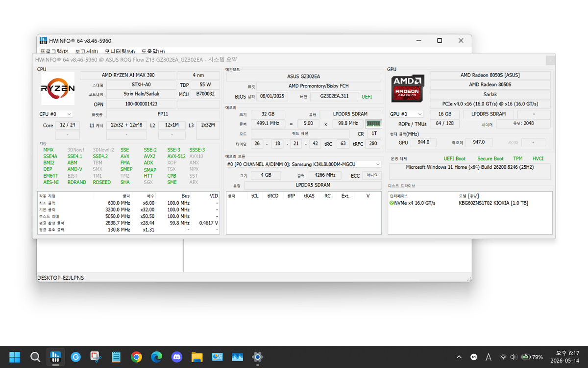This screenshot has width=588, height=368.
Task: Launch Google Chrome from taskbar
Action: coord(136,357)
